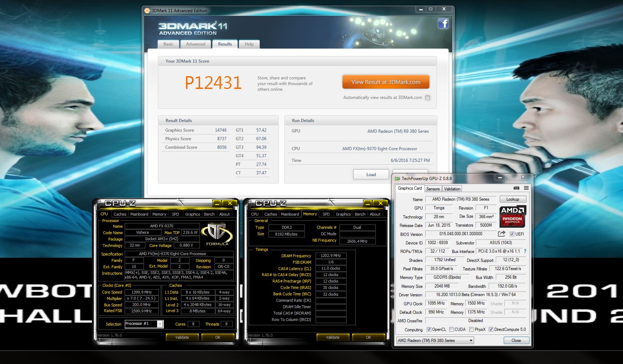This screenshot has width=623, height=364.
Task: Click the Combined Score value 8056
Action: pos(222,147)
